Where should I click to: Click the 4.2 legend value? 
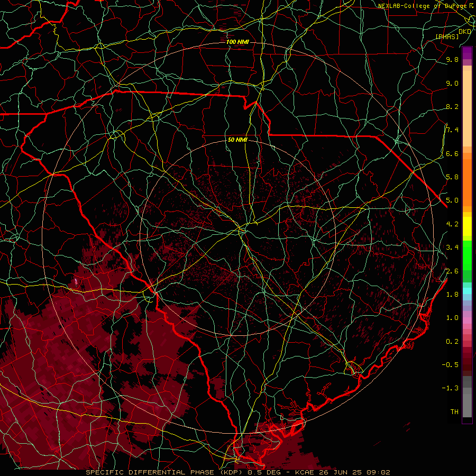[452, 224]
